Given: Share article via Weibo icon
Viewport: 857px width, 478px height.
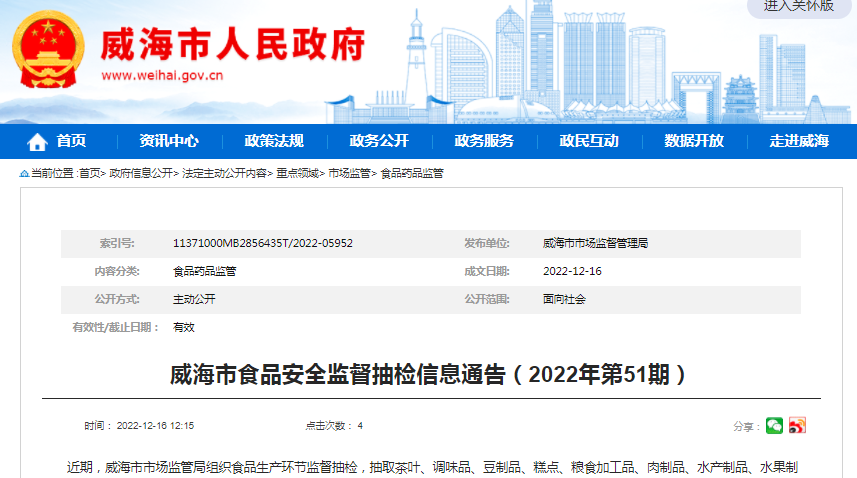Looking at the screenshot, I should click(797, 425).
